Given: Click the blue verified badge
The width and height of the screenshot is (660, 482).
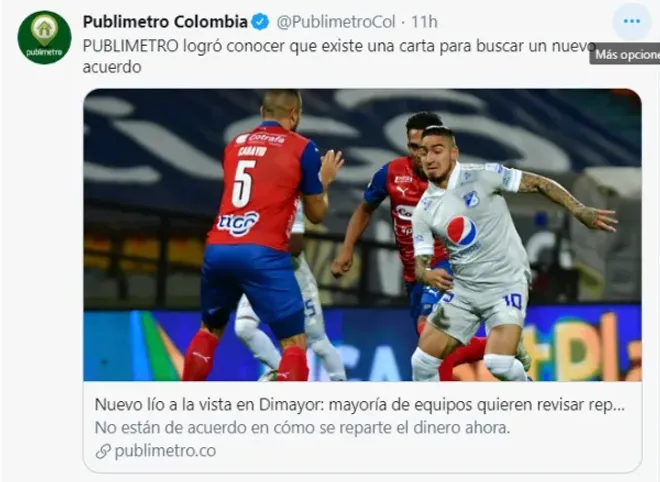Looking at the screenshot, I should (261, 21).
